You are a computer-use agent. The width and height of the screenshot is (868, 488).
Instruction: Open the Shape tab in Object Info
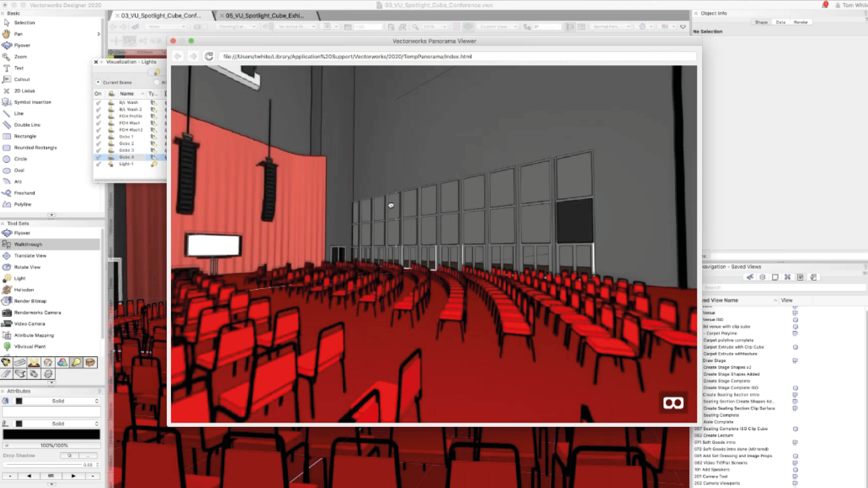click(761, 22)
